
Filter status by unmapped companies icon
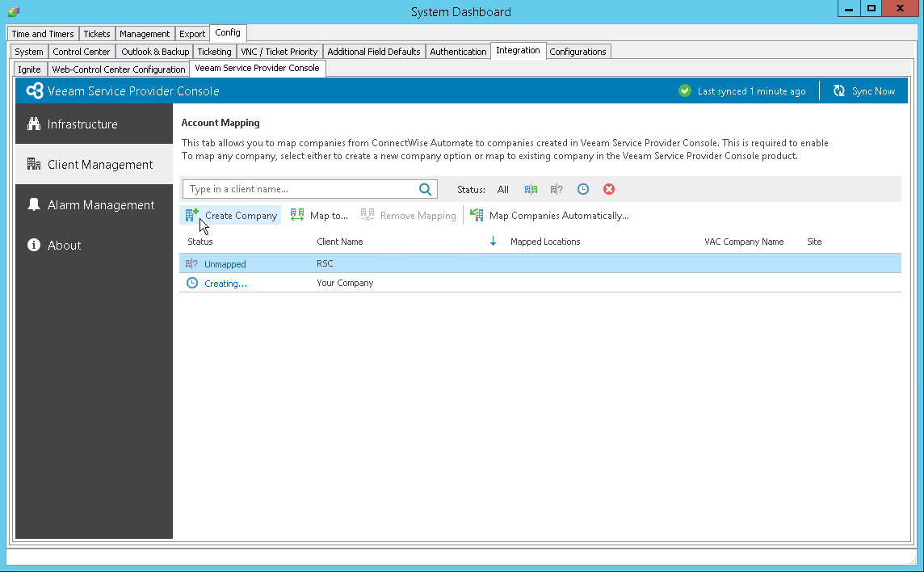(556, 189)
